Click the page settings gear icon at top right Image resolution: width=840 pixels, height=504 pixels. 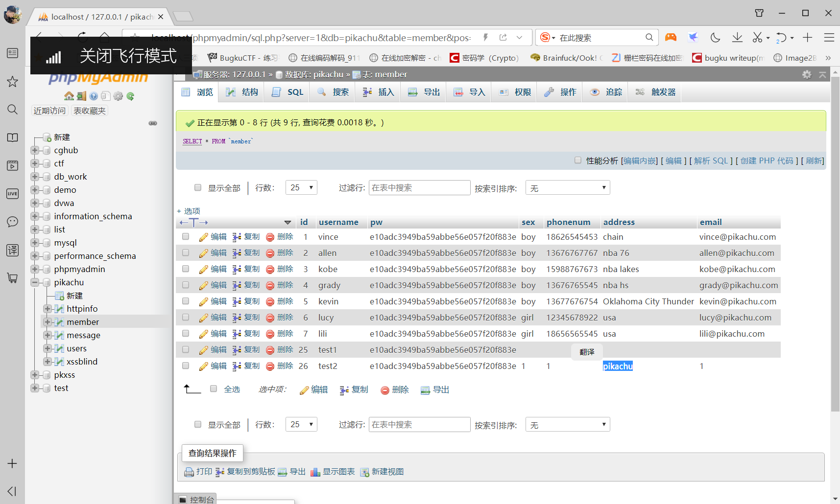(x=807, y=74)
